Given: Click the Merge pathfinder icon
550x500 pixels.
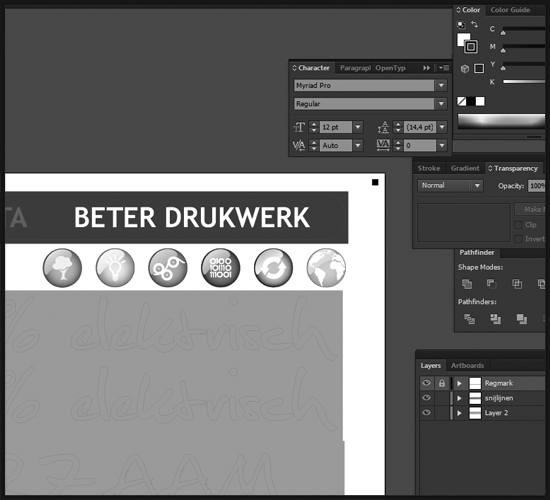Looking at the screenshot, I should (522, 319).
